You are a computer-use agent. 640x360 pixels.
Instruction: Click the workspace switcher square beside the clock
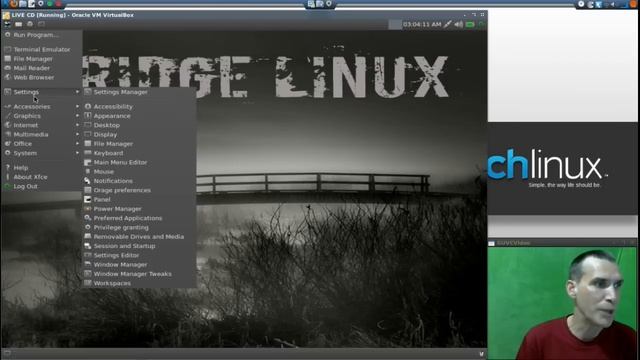[x=395, y=24]
